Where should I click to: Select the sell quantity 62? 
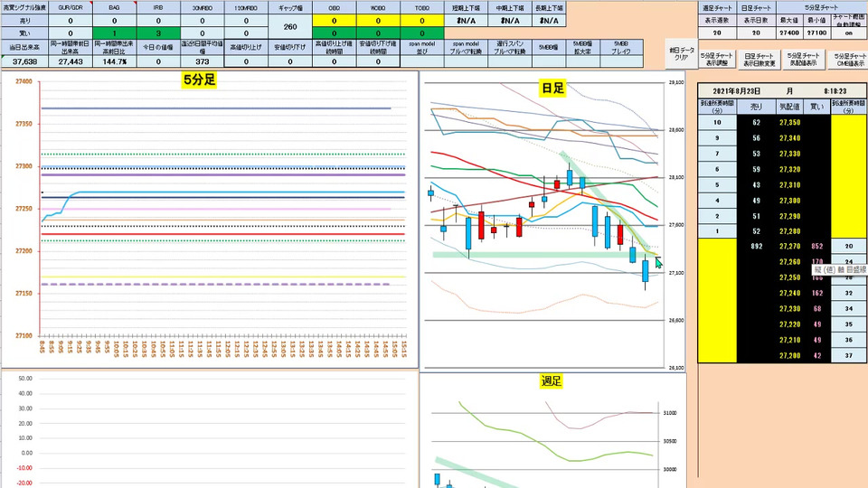coord(756,122)
